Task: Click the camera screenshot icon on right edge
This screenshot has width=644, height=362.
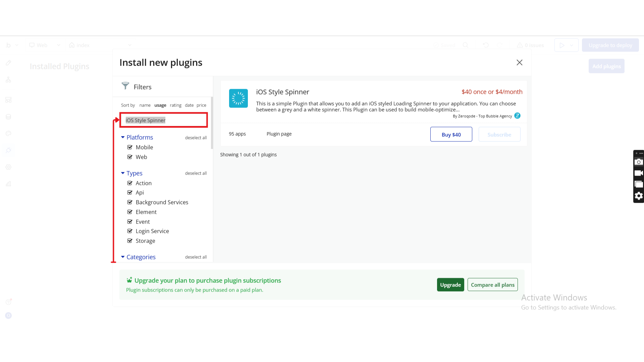Action: [x=639, y=162]
